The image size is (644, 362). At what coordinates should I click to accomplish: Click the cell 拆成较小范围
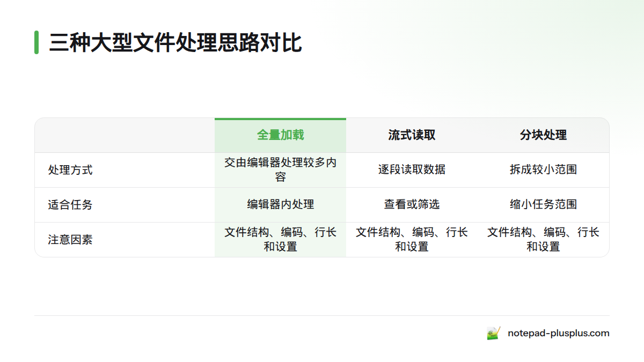coord(543,170)
